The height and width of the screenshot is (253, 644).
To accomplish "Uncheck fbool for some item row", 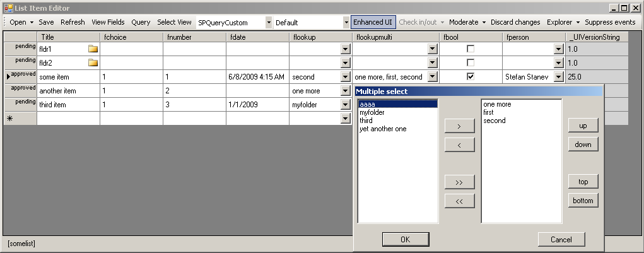I will pos(471,76).
